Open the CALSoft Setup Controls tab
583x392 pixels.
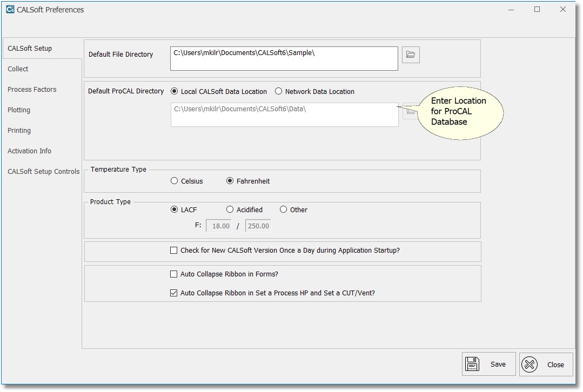(x=42, y=171)
